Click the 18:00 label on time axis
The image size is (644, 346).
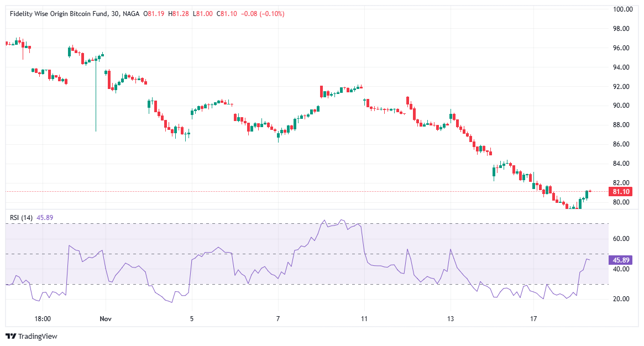[x=43, y=319]
